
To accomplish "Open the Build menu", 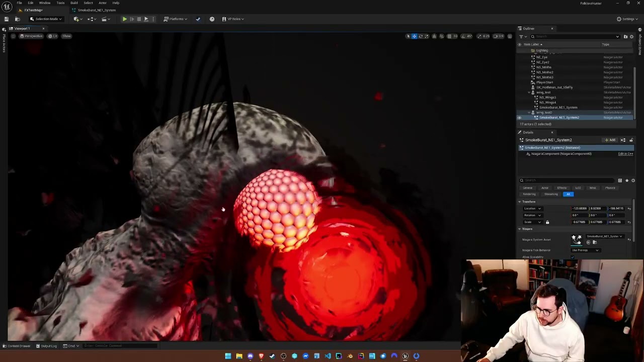I will [74, 3].
